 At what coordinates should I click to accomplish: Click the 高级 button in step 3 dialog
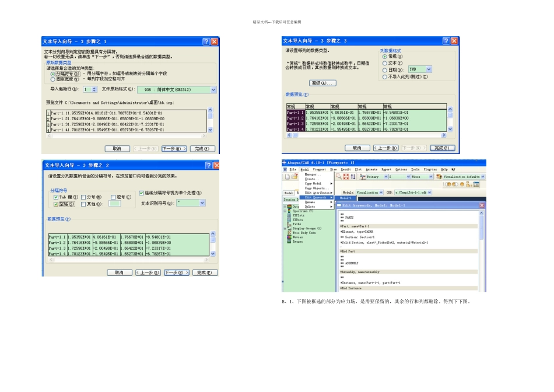pyautogui.click(x=322, y=83)
